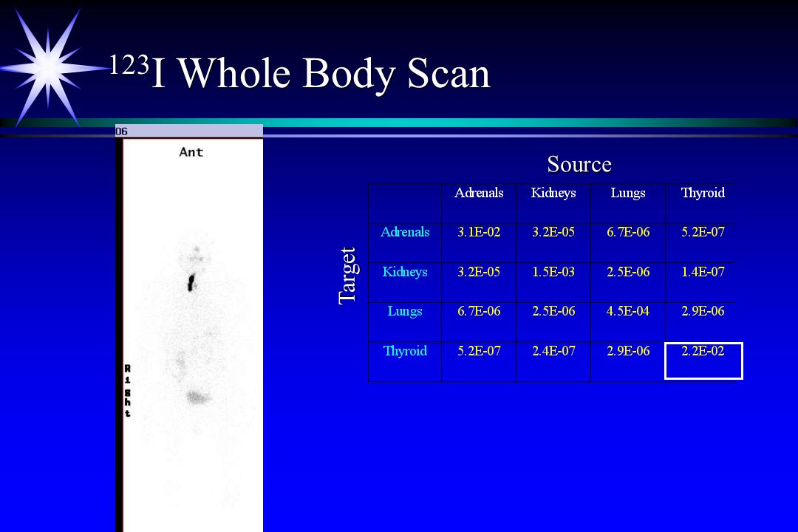Screen dimensions: 798x532
Task: Select the rotated "Target" label beside the table
Action: [x=347, y=276]
